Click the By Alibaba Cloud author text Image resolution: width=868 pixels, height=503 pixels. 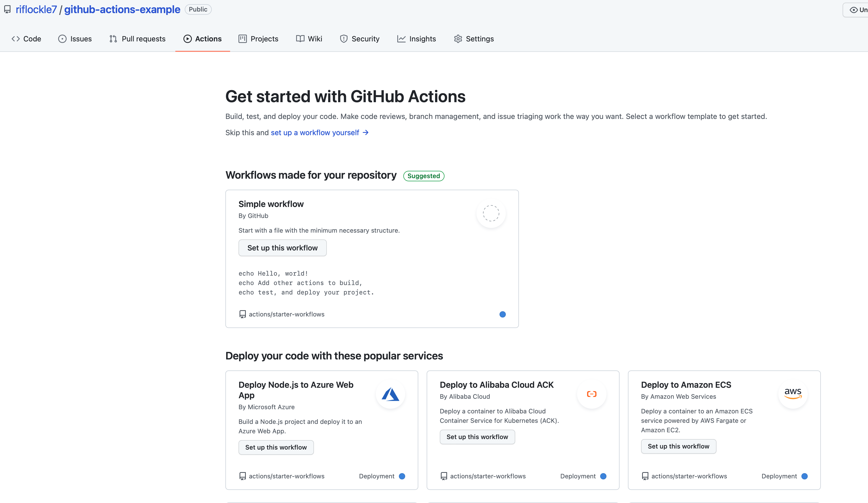[x=465, y=397]
